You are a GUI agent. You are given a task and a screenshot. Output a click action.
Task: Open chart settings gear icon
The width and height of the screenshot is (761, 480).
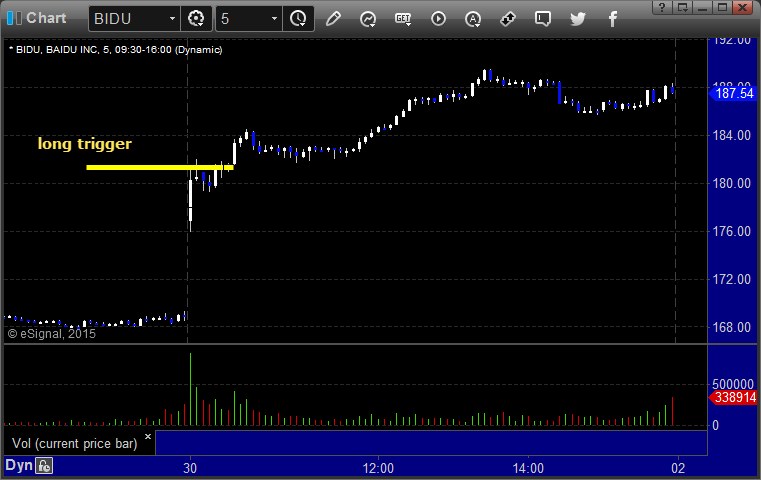pos(196,18)
